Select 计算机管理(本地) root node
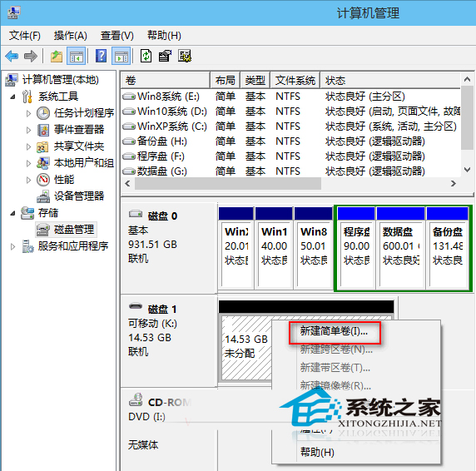The width and height of the screenshot is (476, 471). (61, 80)
